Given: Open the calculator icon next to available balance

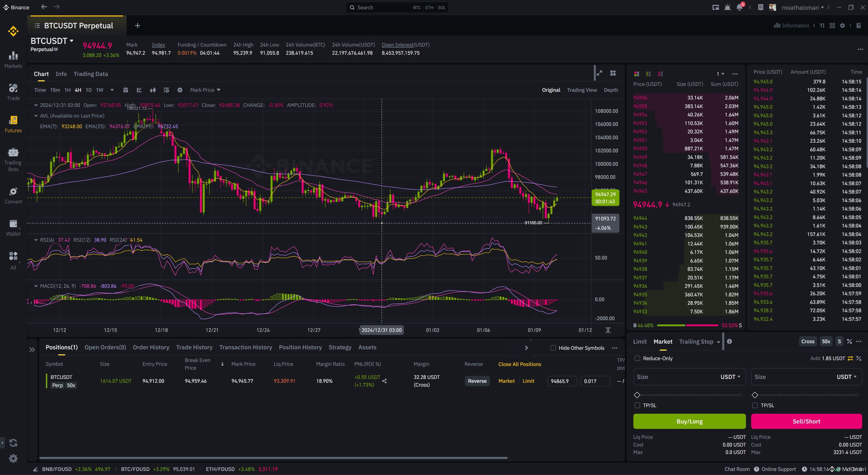Looking at the screenshot, I should [x=859, y=358].
